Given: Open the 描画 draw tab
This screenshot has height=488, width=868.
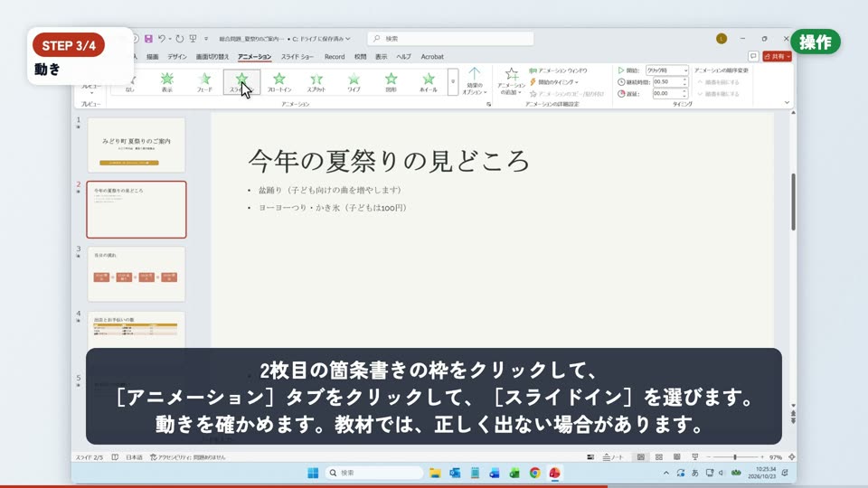Looking at the screenshot, I should coord(152,56).
